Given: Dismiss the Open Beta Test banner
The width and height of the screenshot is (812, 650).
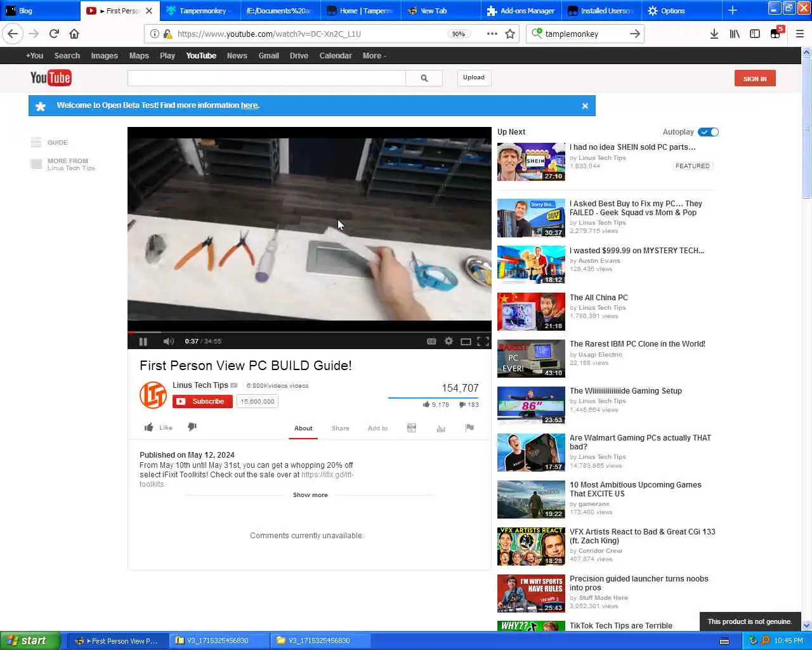Looking at the screenshot, I should click(585, 106).
